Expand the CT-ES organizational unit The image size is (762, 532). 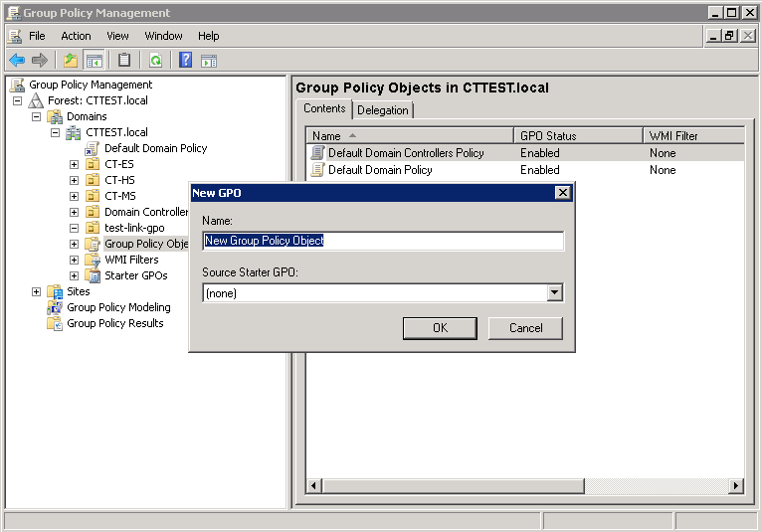click(74, 164)
